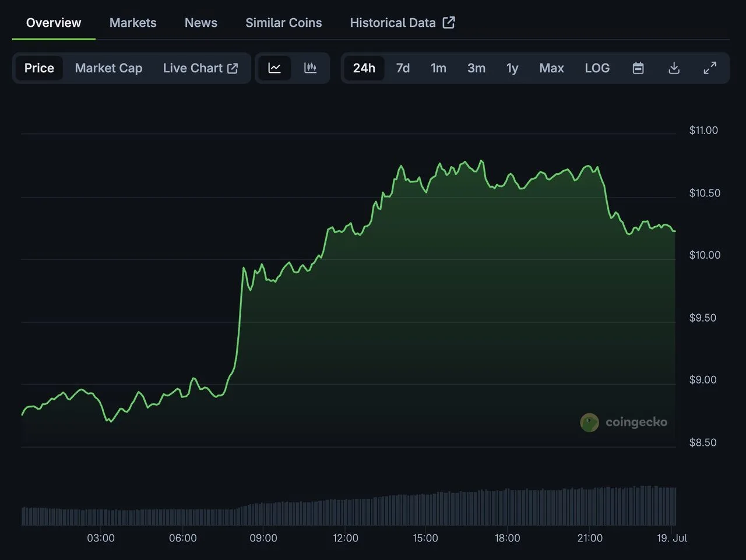Screen dimensions: 746x560
Task: Open the News tab
Action: (201, 23)
